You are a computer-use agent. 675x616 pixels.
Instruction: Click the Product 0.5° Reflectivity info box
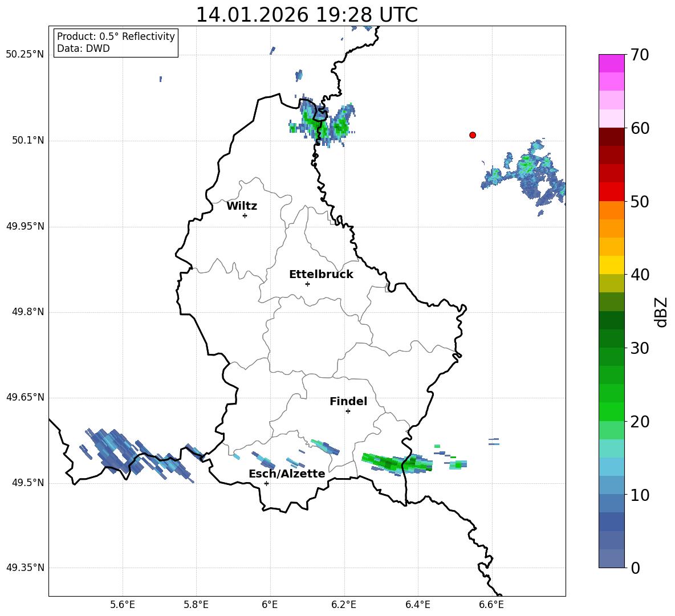(x=116, y=43)
